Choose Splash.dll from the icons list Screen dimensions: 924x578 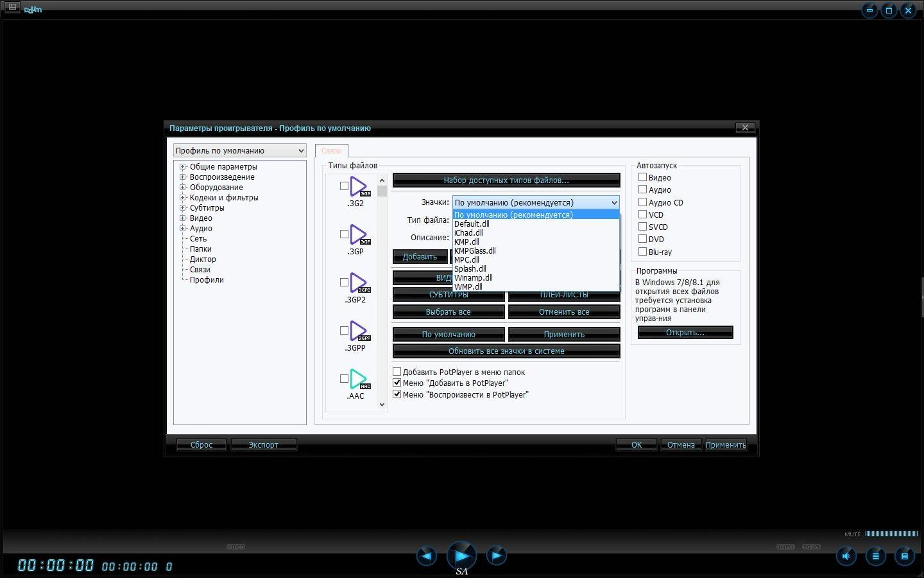pyautogui.click(x=536, y=269)
